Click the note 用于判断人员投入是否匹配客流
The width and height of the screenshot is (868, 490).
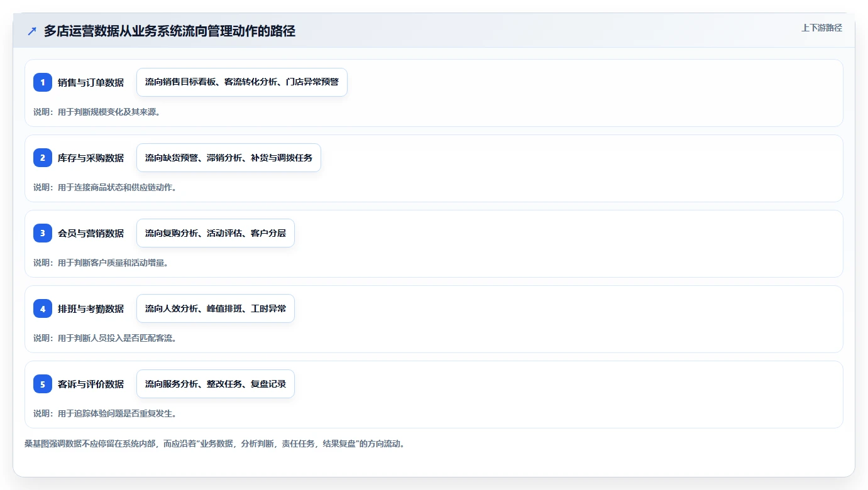(105, 338)
